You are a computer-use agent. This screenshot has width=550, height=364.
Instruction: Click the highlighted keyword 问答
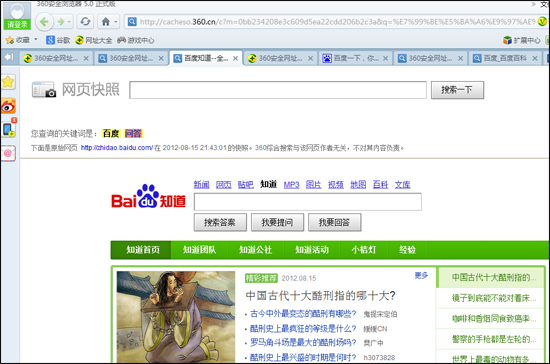pos(133,134)
